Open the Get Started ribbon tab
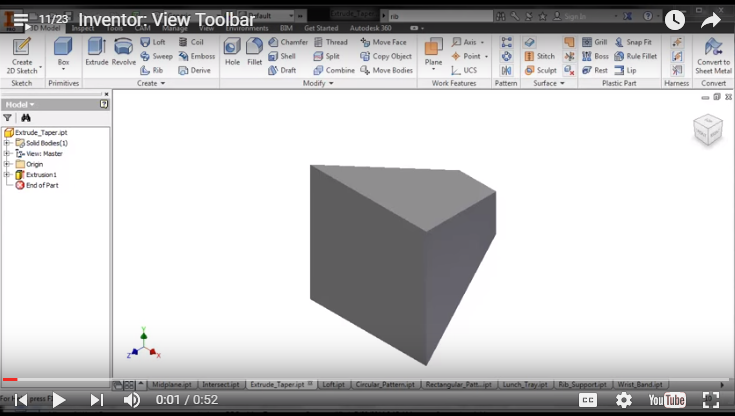 (321, 29)
